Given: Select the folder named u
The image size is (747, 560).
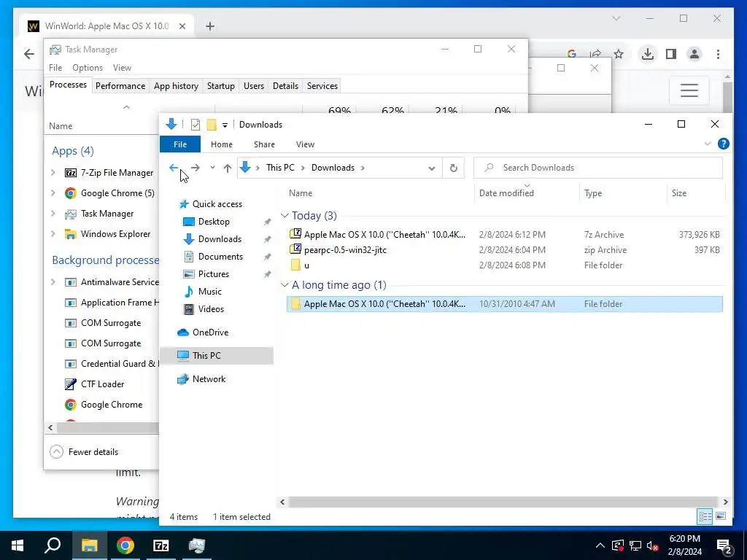Looking at the screenshot, I should point(505,265).
